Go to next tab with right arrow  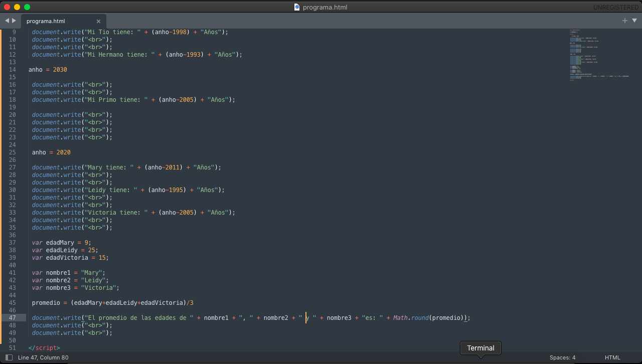14,21
